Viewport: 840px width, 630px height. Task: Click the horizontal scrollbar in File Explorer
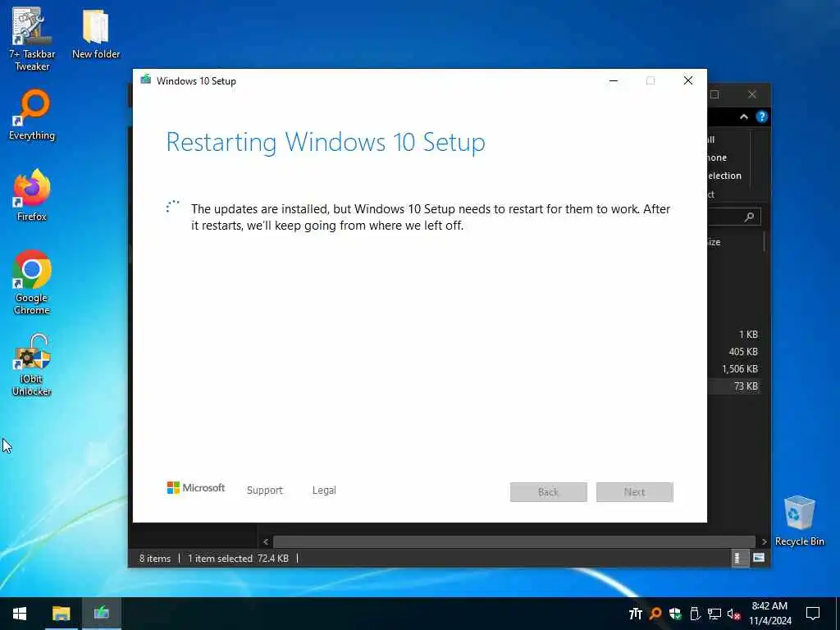coord(514,541)
